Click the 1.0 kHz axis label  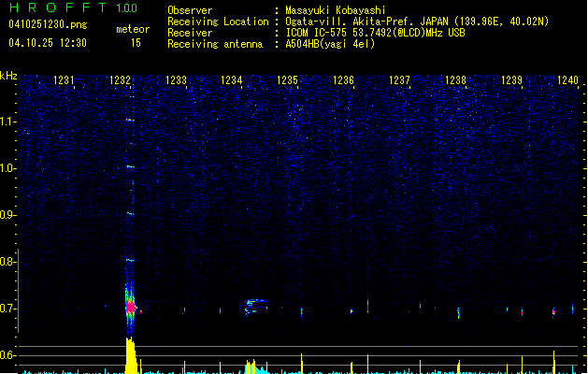coord(7,168)
